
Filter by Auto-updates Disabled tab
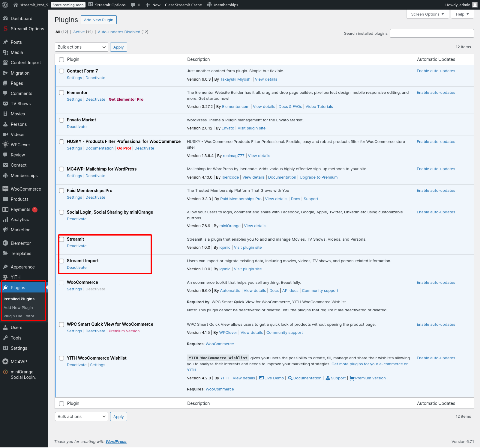pyautogui.click(x=119, y=32)
